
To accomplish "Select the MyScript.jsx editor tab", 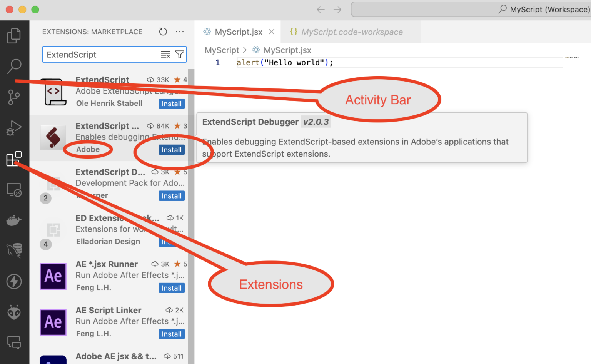I will [x=239, y=32].
